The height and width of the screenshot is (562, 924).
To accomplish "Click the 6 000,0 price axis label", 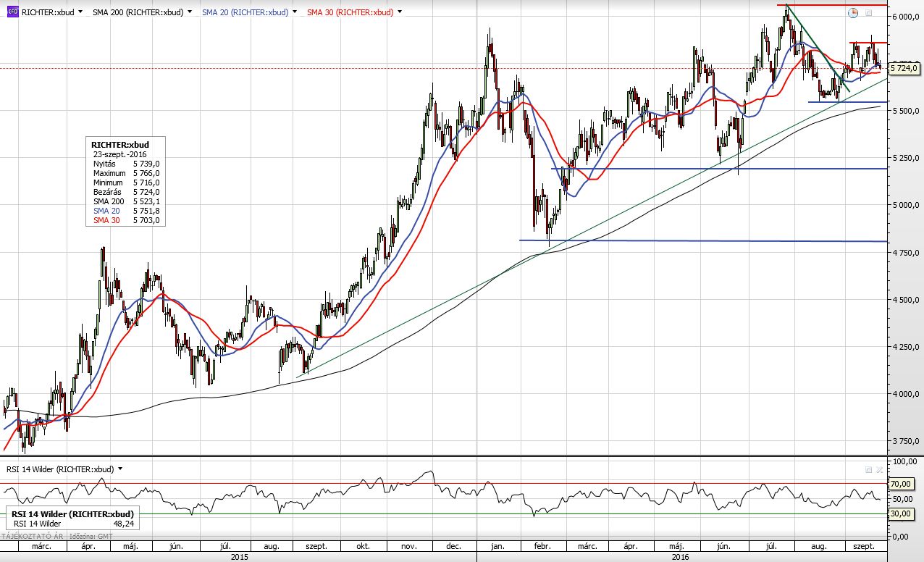I will point(906,17).
